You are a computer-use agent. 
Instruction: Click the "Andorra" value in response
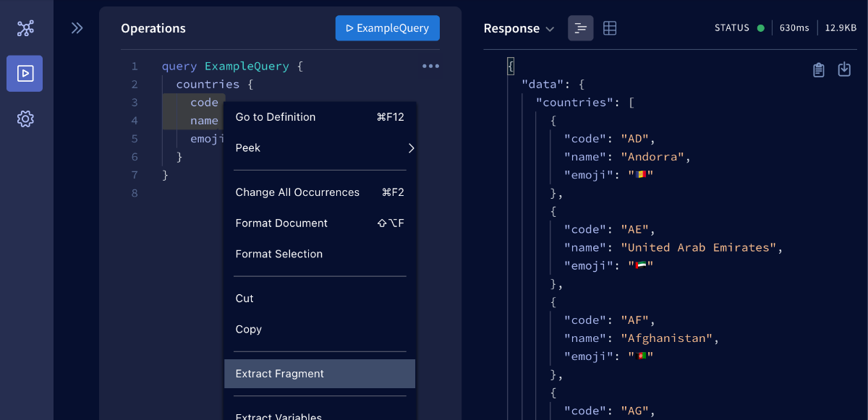coord(652,157)
